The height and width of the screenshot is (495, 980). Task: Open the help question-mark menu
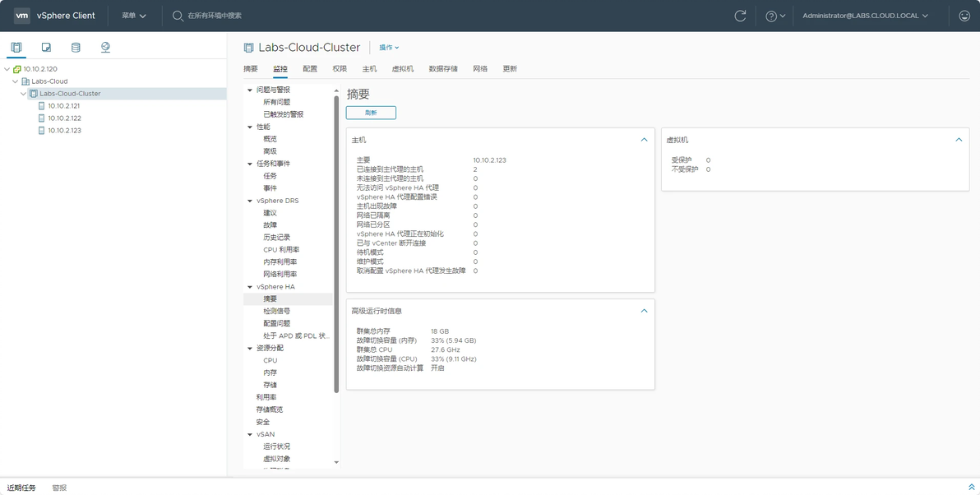[x=775, y=16]
